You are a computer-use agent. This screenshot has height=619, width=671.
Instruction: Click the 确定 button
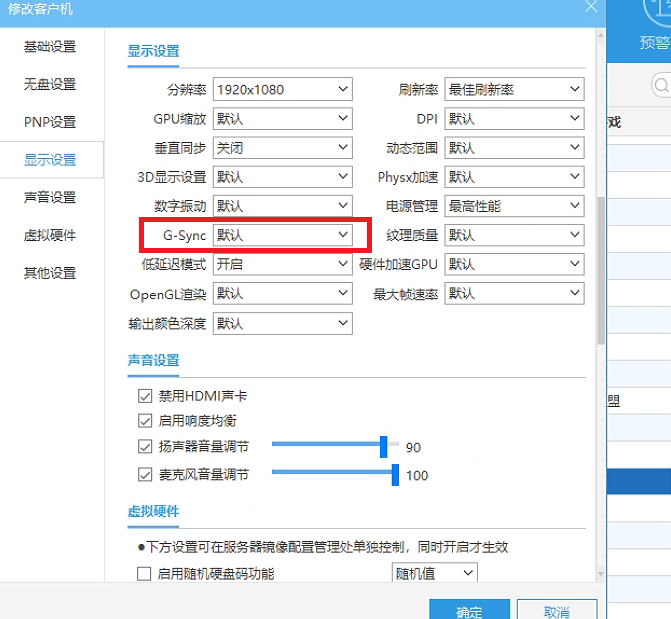coord(469,611)
